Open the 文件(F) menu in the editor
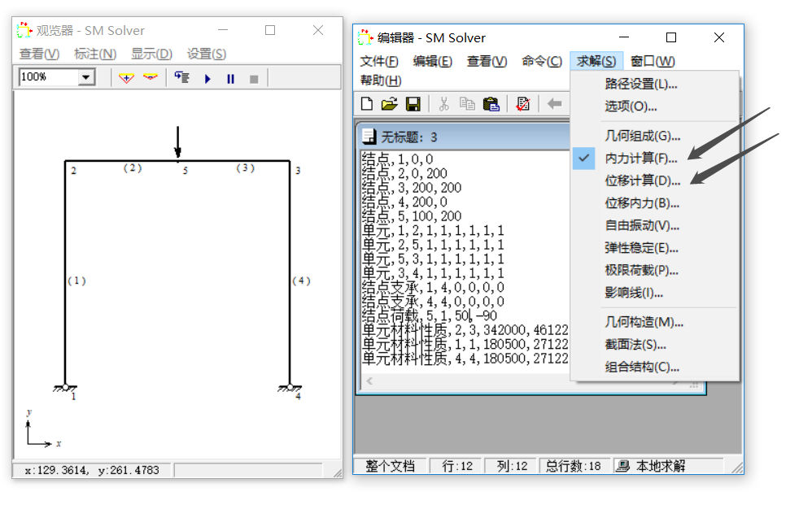This screenshot has height=509, width=812. (x=379, y=62)
